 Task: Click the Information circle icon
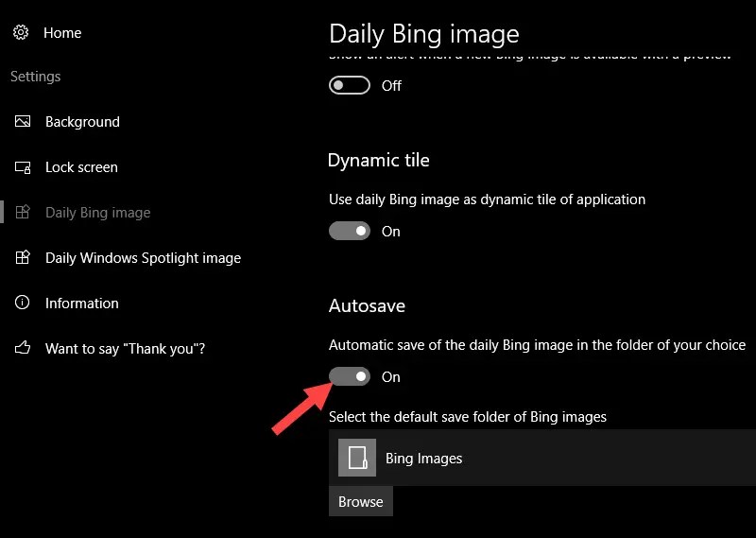coord(22,303)
